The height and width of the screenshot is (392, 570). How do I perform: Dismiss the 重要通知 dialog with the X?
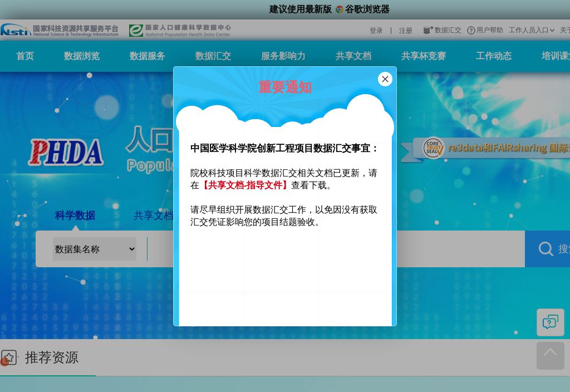385,79
